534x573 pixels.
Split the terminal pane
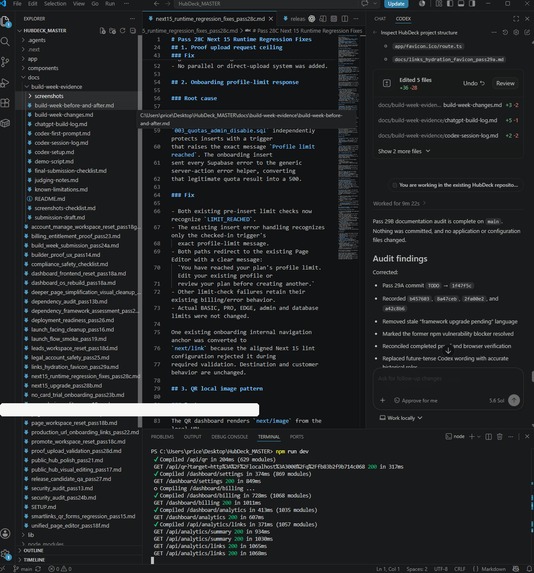pyautogui.click(x=489, y=437)
